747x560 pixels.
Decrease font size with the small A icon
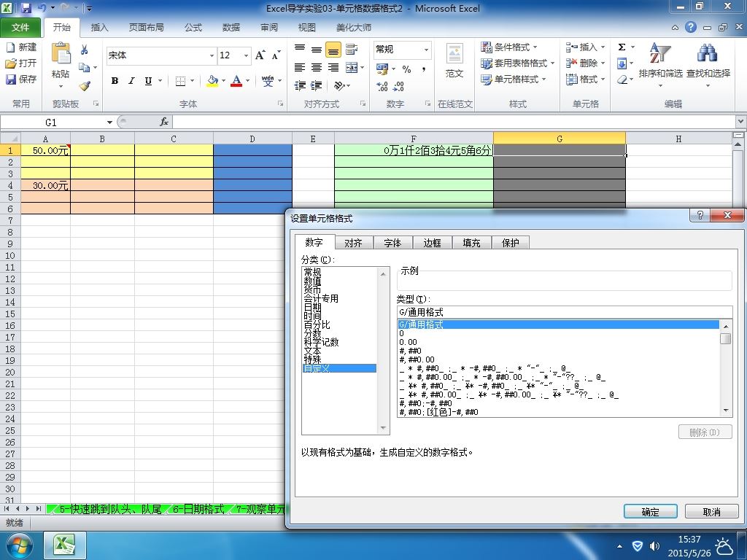point(276,55)
